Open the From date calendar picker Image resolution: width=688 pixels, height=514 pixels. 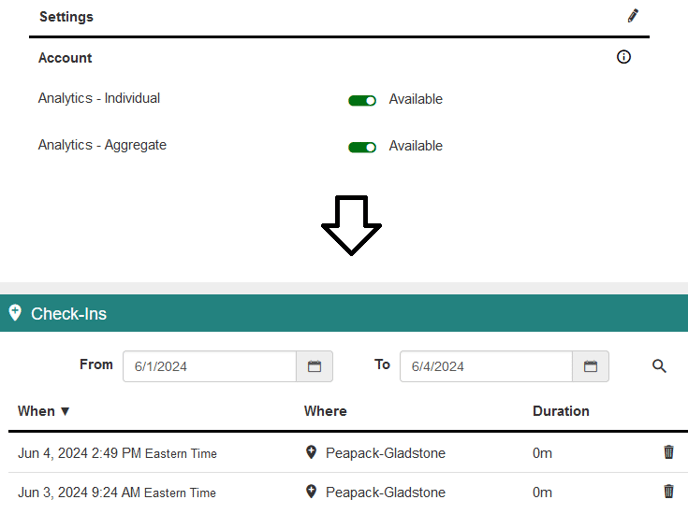(314, 366)
